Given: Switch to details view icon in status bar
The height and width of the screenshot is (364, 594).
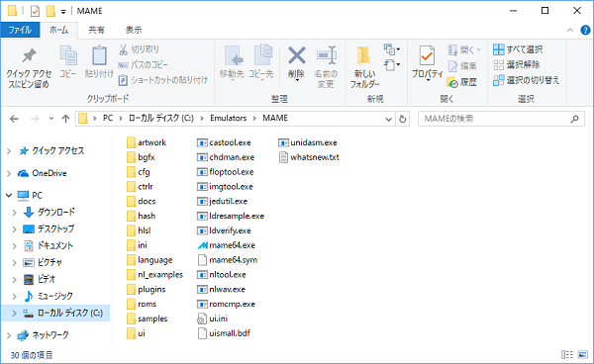Looking at the screenshot, I should [x=567, y=355].
